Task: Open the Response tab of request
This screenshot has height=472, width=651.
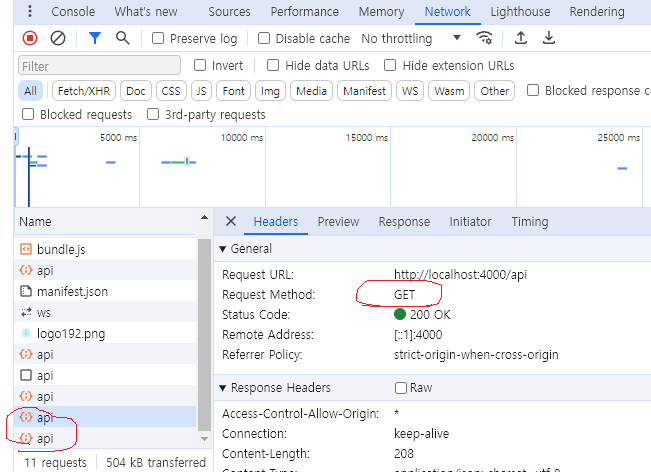Action: [404, 222]
